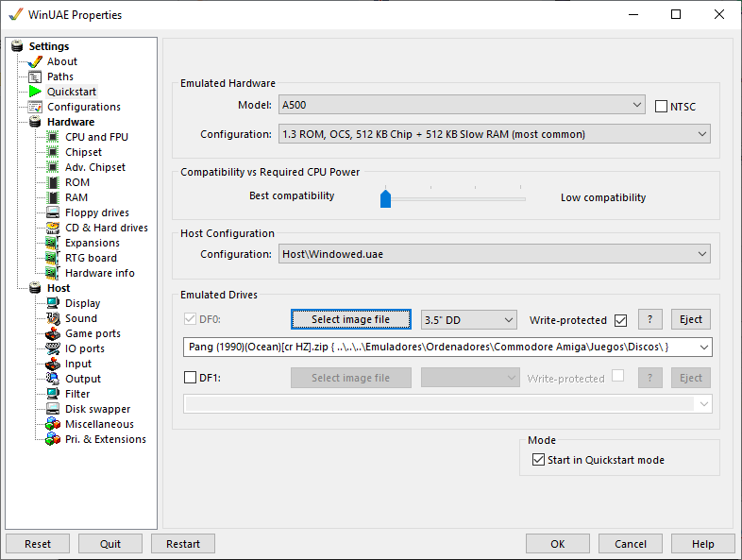742x560 pixels.
Task: Click the CD & Hard drives icon
Action: [x=53, y=228]
